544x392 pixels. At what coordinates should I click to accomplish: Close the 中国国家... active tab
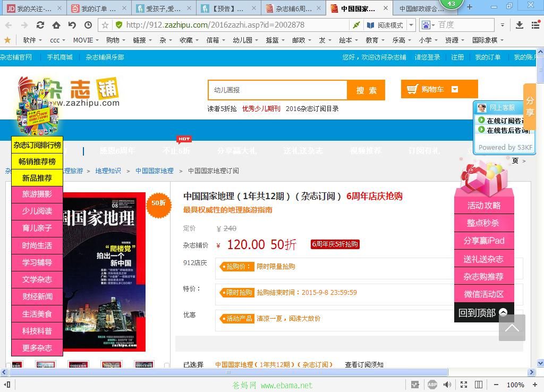pos(386,8)
